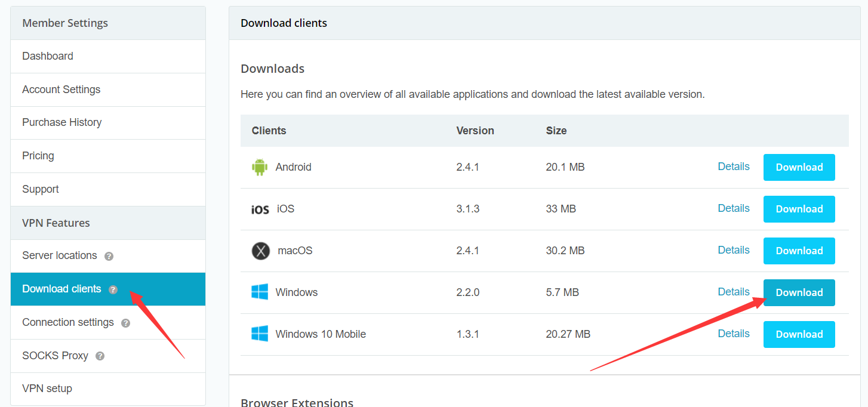The height and width of the screenshot is (407, 868).
Task: Open Details link for Windows client
Action: pyautogui.click(x=734, y=292)
